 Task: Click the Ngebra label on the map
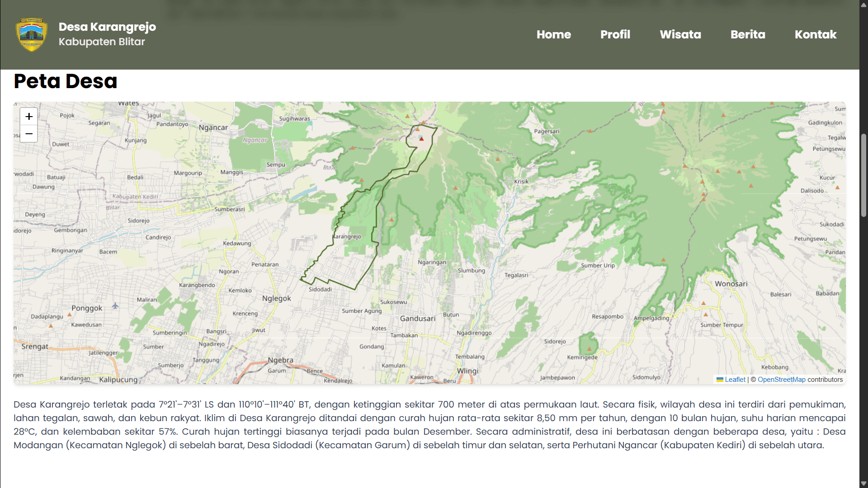coord(280,360)
